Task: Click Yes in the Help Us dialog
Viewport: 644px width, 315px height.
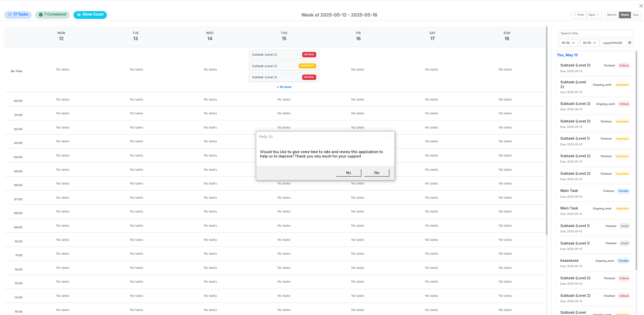Action: (348, 173)
